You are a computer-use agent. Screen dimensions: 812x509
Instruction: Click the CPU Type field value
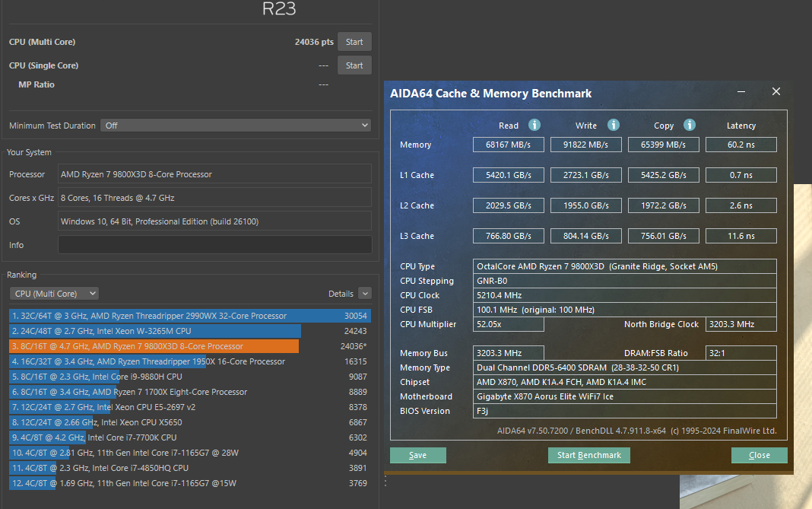[x=624, y=266]
